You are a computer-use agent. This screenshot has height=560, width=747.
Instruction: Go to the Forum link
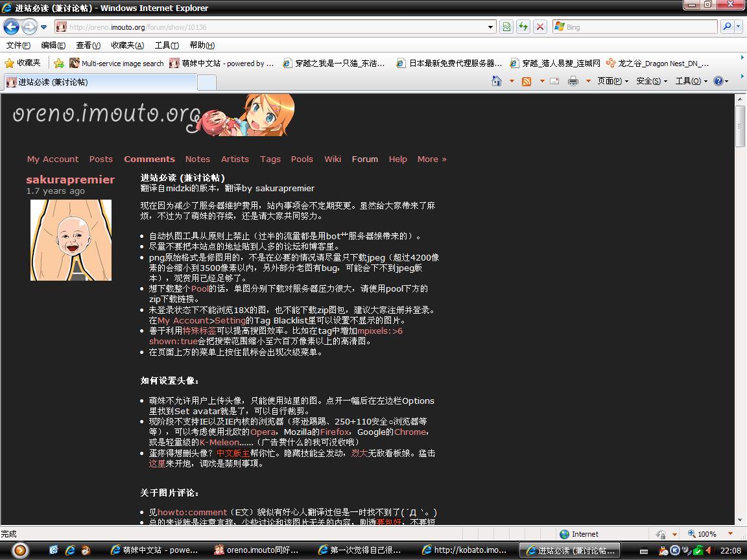pos(365,159)
